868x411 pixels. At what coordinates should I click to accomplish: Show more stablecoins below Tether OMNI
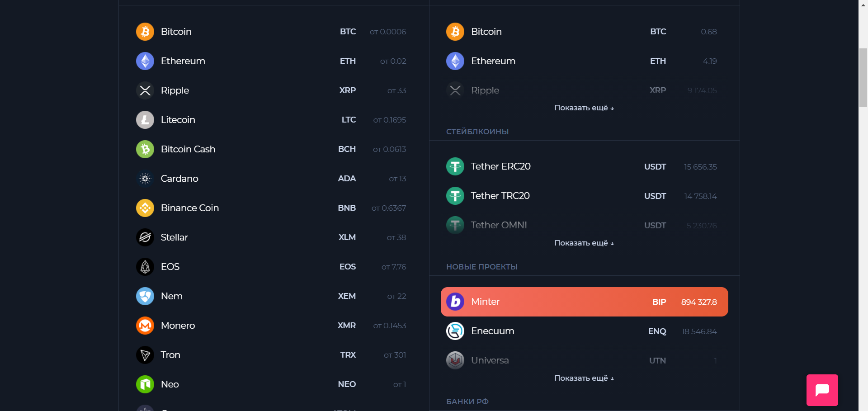(x=584, y=243)
